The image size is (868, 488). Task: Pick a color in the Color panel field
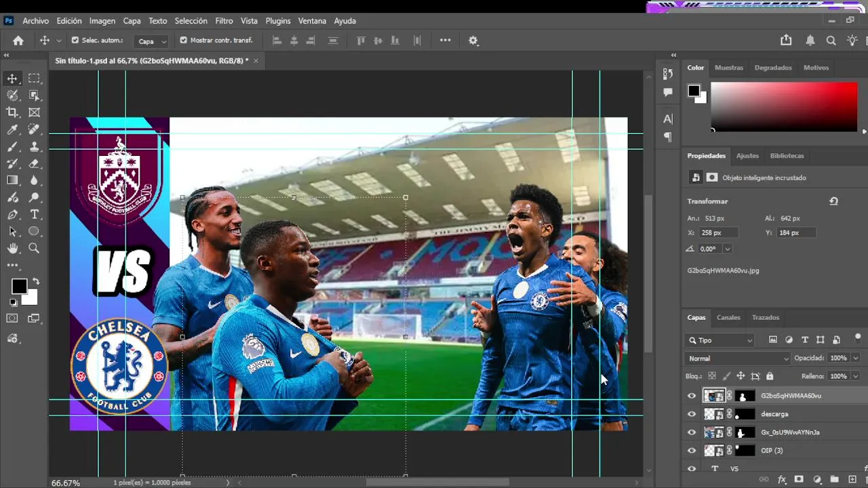(x=784, y=107)
